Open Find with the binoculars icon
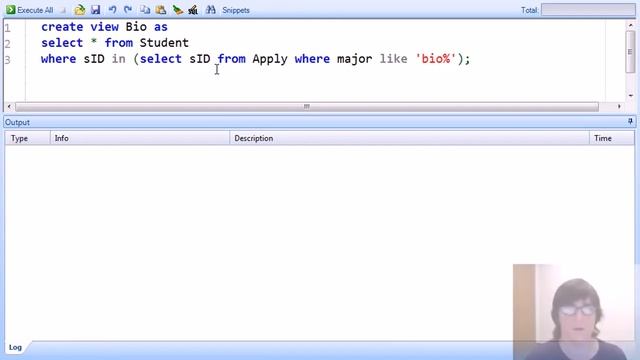The height and width of the screenshot is (360, 640). tap(211, 10)
